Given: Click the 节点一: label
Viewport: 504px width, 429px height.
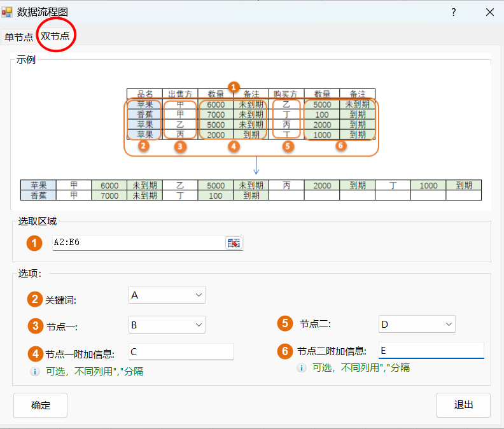Looking at the screenshot, I should pyautogui.click(x=62, y=327).
